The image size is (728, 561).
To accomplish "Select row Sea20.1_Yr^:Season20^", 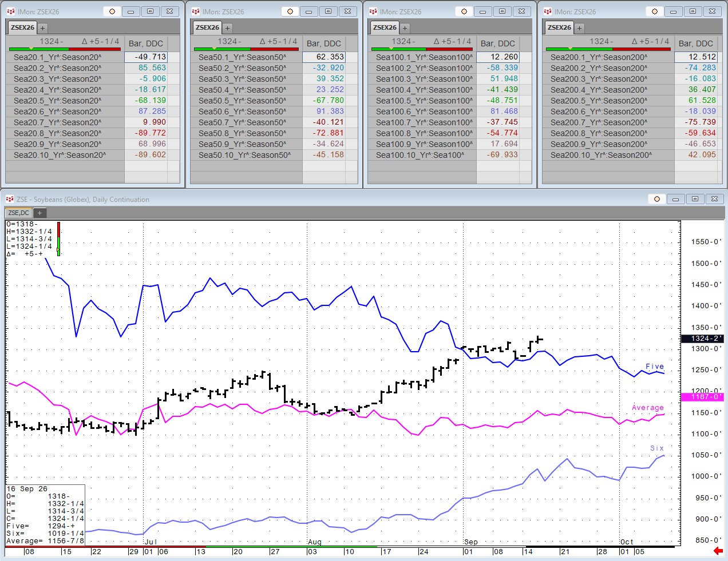I will click(x=65, y=57).
